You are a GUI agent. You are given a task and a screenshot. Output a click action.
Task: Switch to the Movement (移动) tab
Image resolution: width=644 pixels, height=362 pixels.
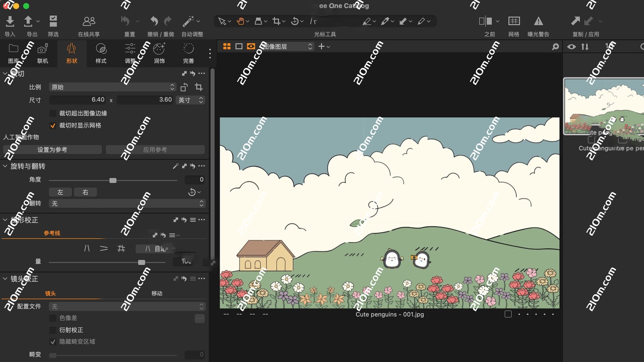(x=157, y=293)
